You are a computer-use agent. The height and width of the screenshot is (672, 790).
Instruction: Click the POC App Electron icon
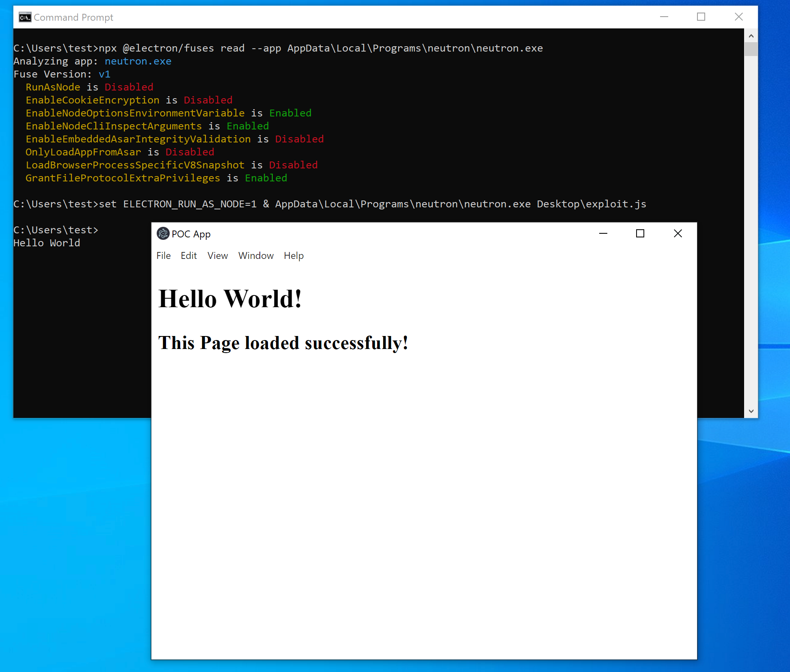tap(163, 234)
